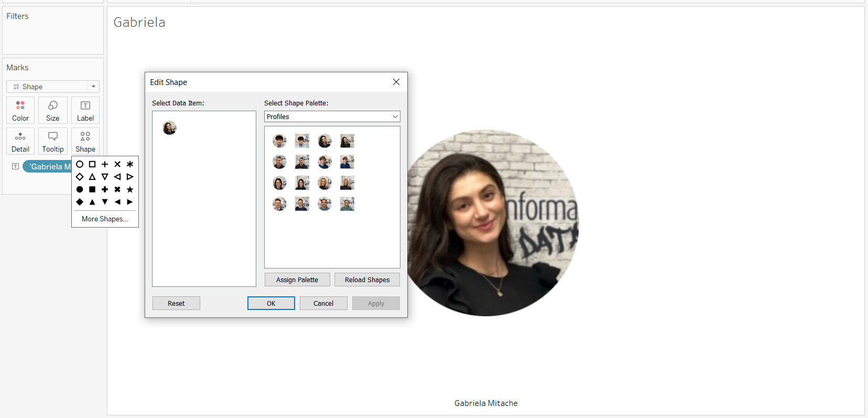Cancel the Edit Shape dialog
The height and width of the screenshot is (418, 868).
click(323, 303)
